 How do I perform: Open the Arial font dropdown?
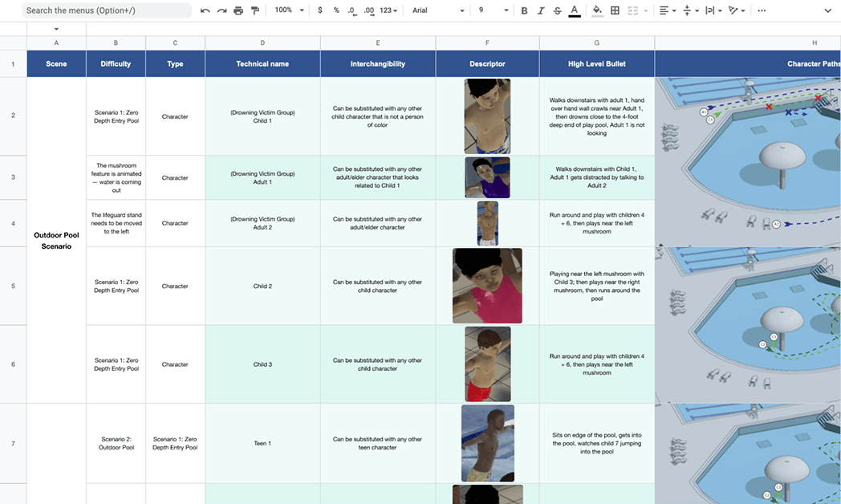point(438,10)
